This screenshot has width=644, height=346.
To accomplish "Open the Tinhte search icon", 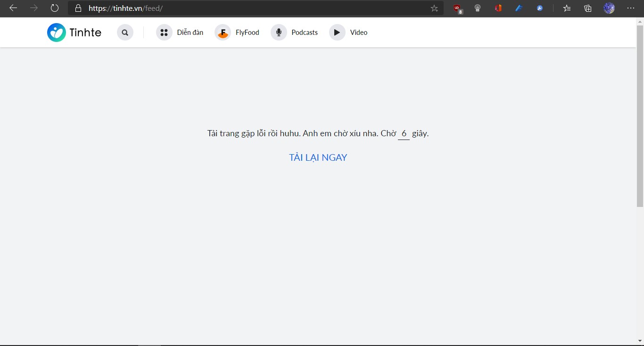I will (x=125, y=33).
